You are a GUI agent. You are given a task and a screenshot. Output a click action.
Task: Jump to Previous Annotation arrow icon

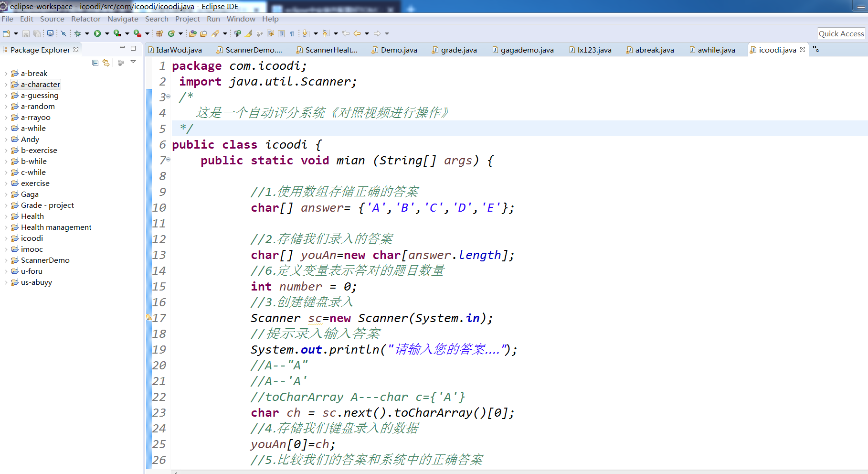(326, 33)
